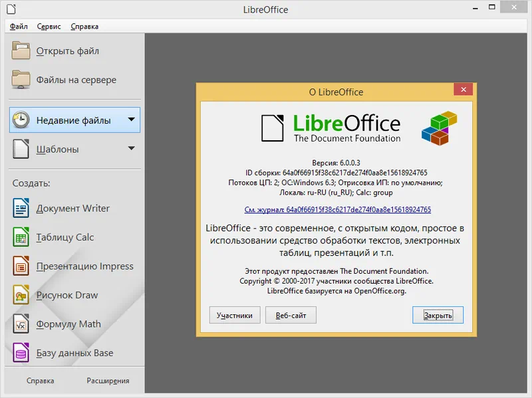Click the Локаль: ru-RU text line
This screenshot has width=532, height=398.
point(336,193)
